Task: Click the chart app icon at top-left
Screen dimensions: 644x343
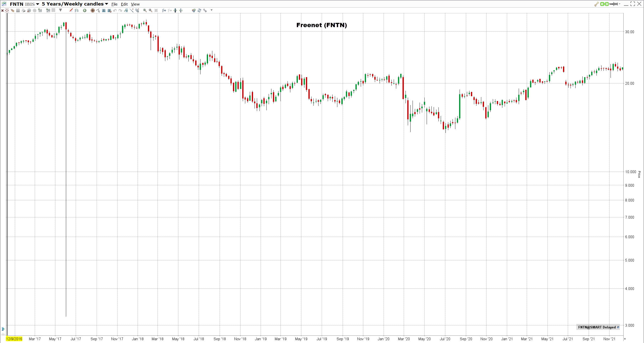Action: click(x=4, y=4)
